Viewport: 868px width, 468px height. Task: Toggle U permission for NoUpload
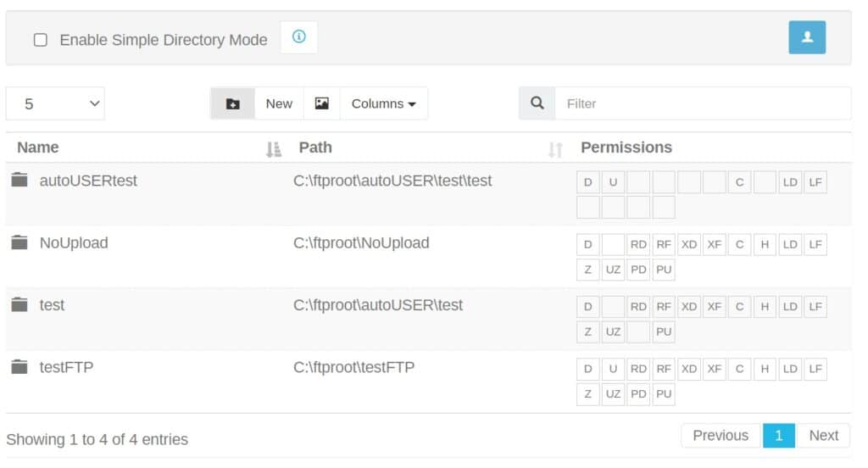pos(613,244)
